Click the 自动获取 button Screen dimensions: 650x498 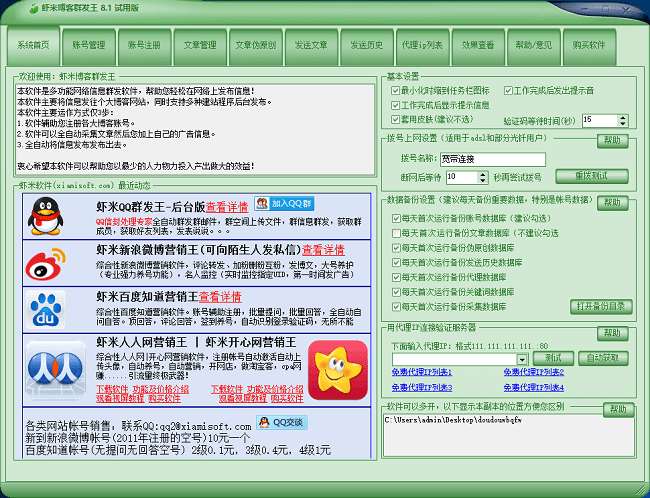pos(603,358)
